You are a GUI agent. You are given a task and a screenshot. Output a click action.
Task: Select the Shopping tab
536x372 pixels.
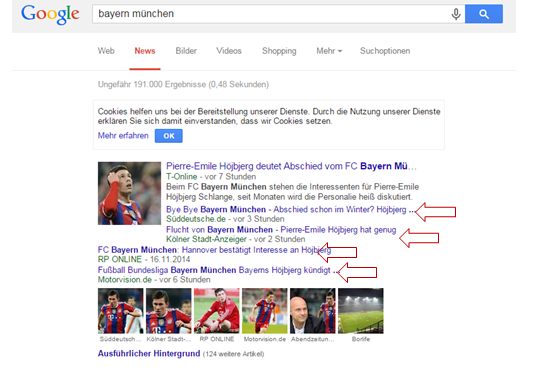(x=279, y=51)
